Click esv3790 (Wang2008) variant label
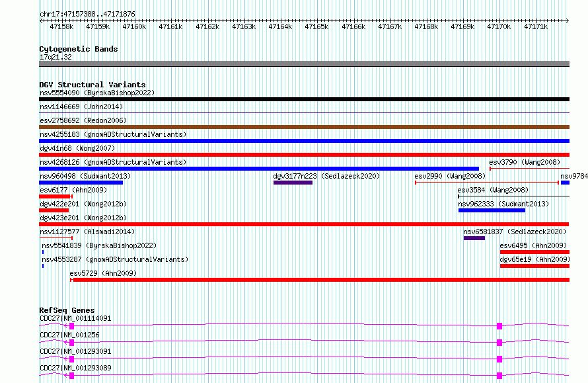The height and width of the screenshot is (383, 588). pos(525,162)
